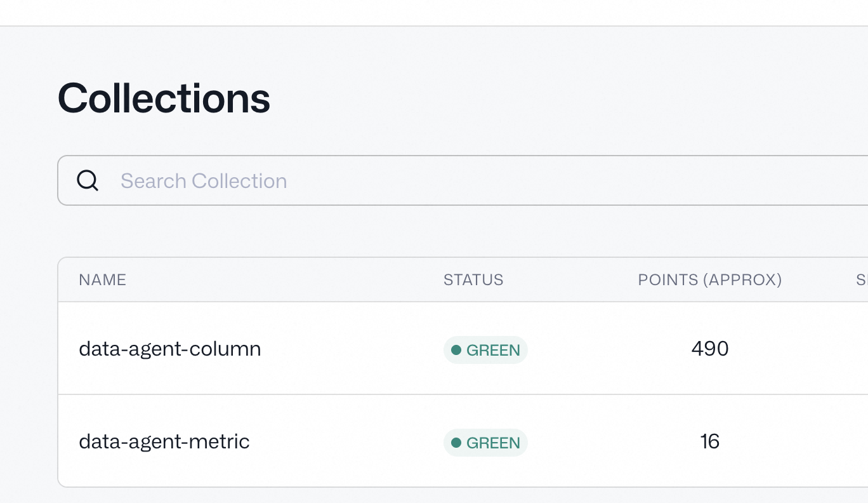Click the 490 points value
This screenshot has width=868, height=503.
click(x=710, y=349)
